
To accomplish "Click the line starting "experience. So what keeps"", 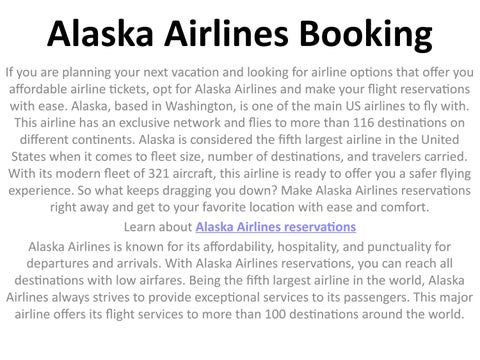I will [x=240, y=191].
